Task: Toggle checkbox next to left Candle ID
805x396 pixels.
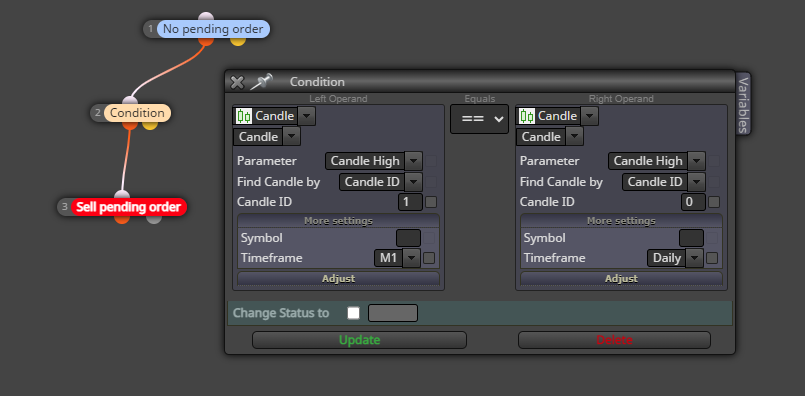Action: 431,202
